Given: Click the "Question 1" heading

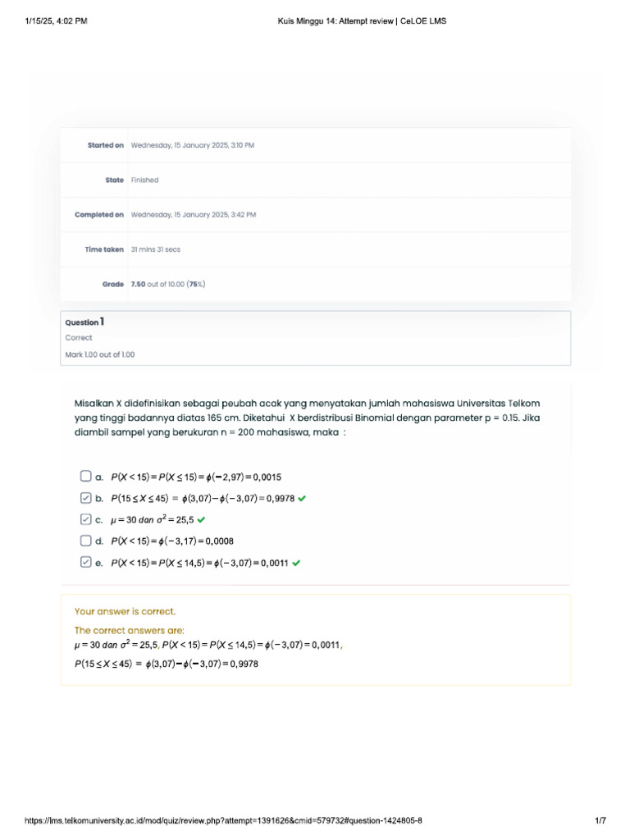Looking at the screenshot, I should pyautogui.click(x=84, y=322).
